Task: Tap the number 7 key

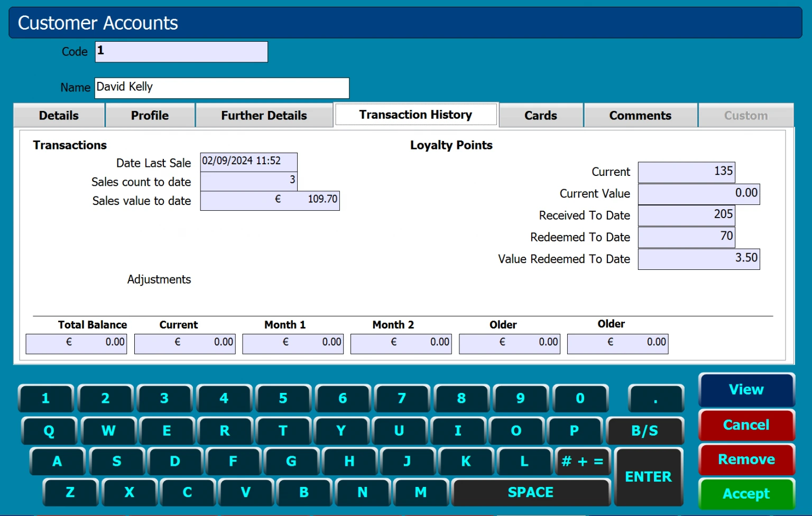Action: tap(402, 398)
